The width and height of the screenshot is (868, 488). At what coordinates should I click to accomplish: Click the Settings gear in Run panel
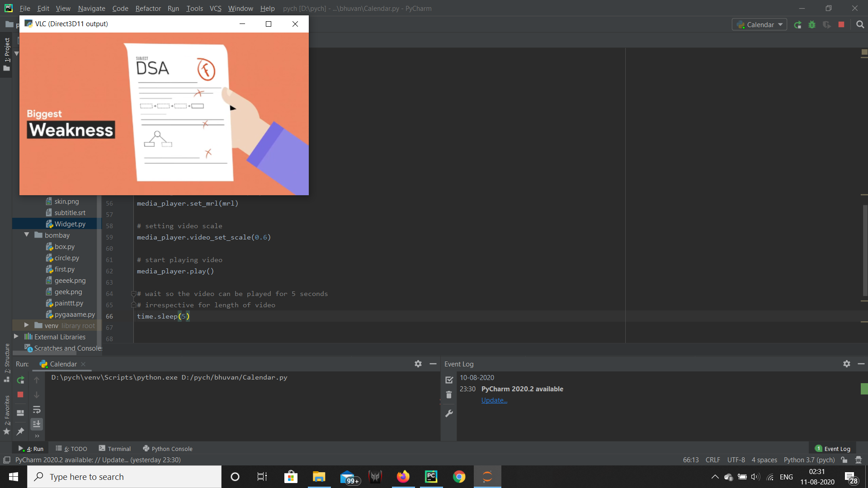[x=418, y=364]
